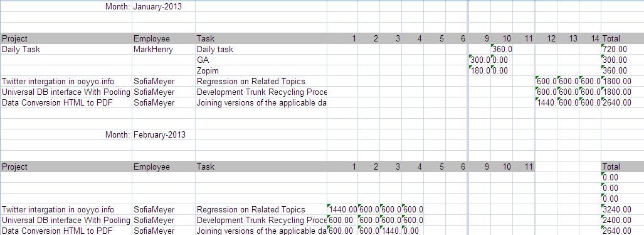Click the Month: label beside January-2013
Viewport: 644px width, 235px height.
[x=118, y=6]
